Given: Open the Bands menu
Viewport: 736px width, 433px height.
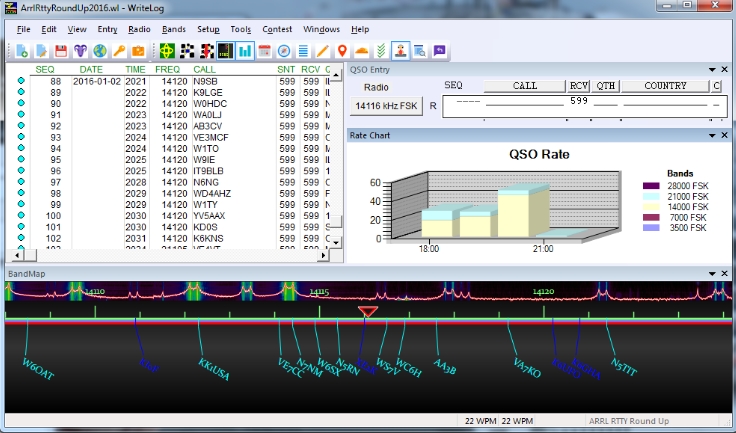Looking at the screenshot, I should coord(174,29).
